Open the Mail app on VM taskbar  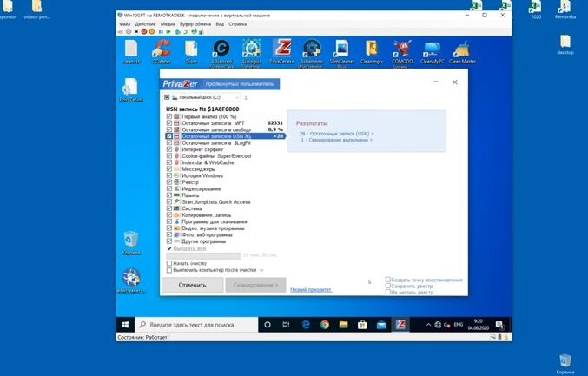click(381, 325)
